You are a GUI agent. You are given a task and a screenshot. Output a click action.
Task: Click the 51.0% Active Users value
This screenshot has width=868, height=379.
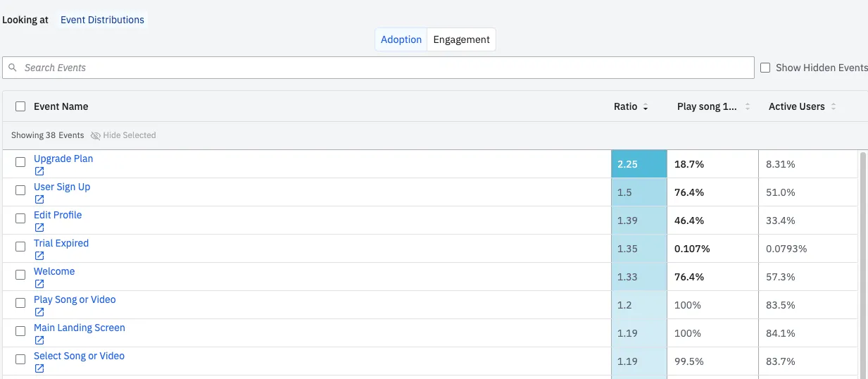point(781,192)
